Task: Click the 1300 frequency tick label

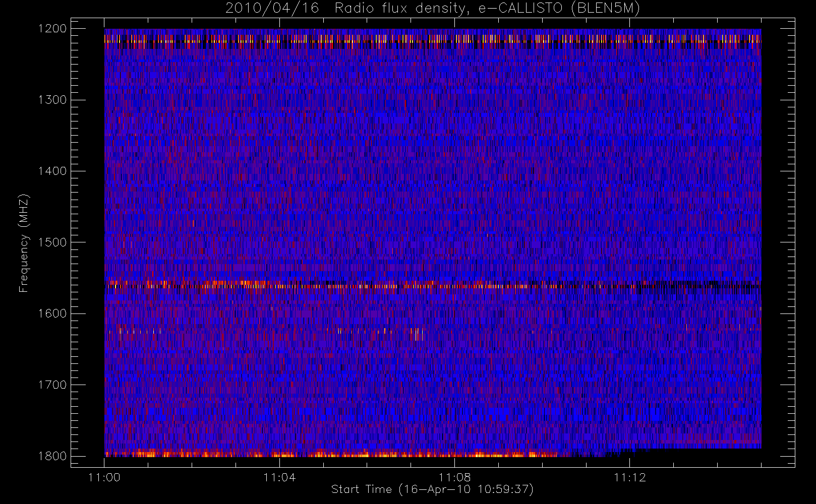Action: tap(53, 100)
